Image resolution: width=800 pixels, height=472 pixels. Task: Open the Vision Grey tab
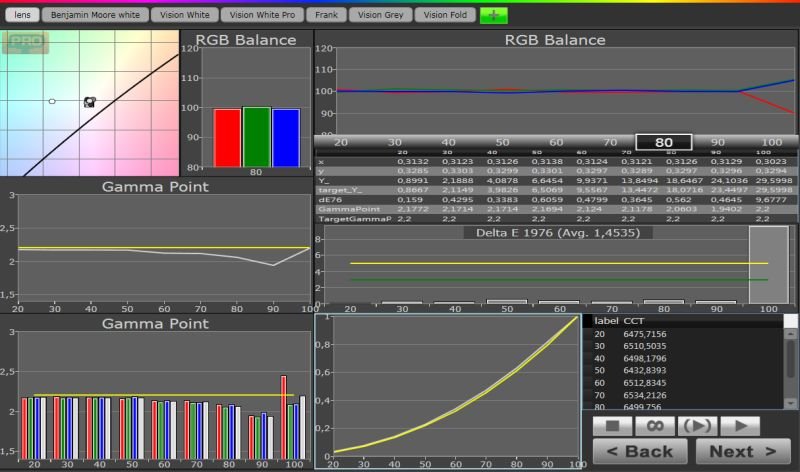380,15
